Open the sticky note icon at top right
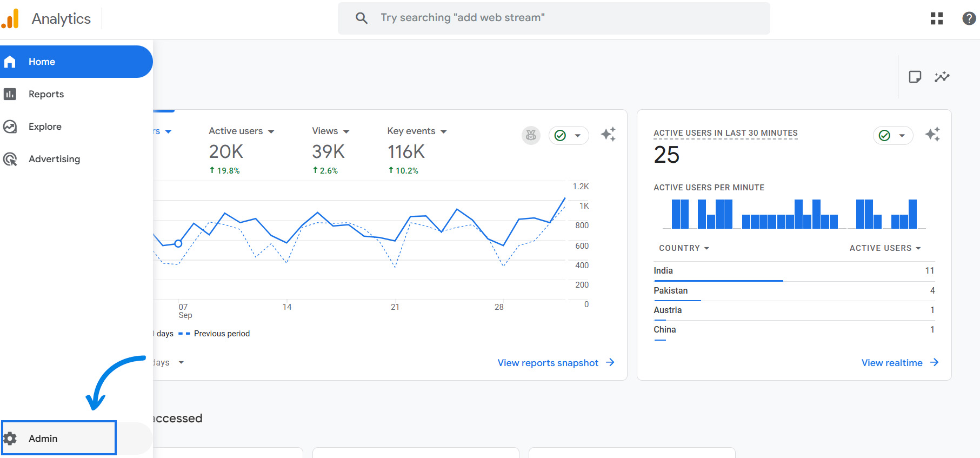This screenshot has width=980, height=458. [x=915, y=77]
